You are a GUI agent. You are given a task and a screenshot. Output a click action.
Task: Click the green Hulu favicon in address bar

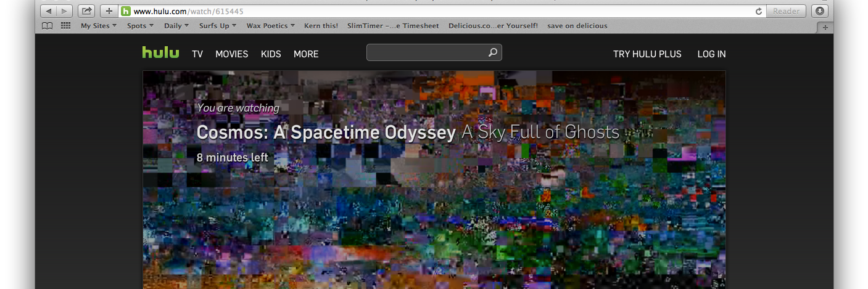coord(126,11)
